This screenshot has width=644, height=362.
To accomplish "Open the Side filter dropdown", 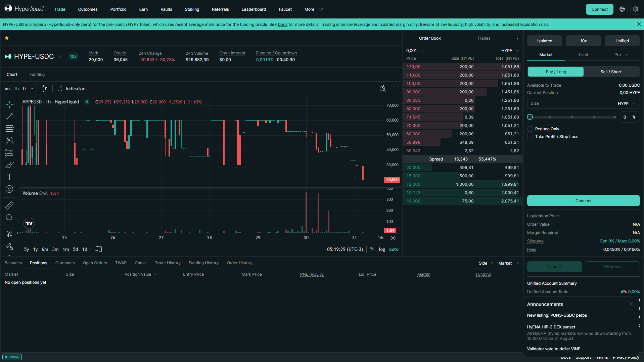I will (487, 263).
